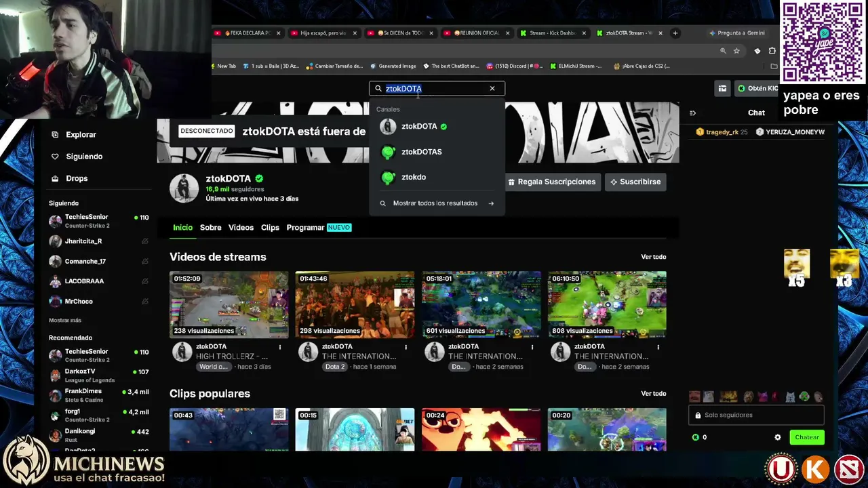Switch to the Sobre tab
This screenshot has height=488, width=868.
click(x=210, y=228)
